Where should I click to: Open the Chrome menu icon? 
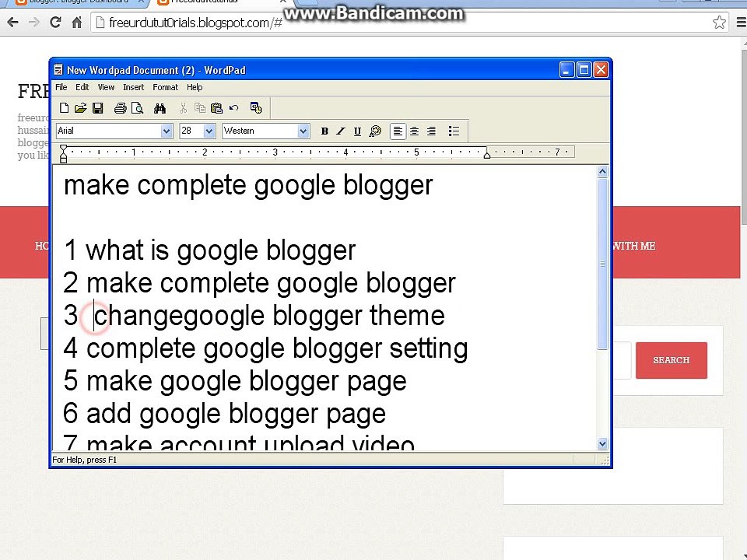coord(742,23)
